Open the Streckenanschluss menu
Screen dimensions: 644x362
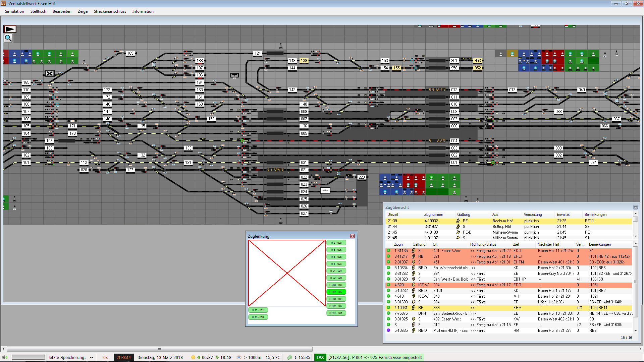[110, 11]
